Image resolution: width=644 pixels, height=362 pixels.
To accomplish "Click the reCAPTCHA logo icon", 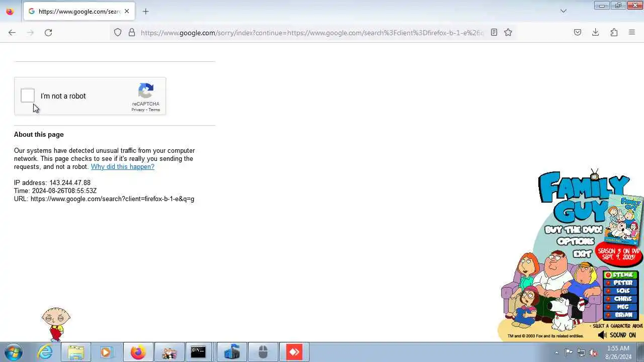I will pos(146,92).
